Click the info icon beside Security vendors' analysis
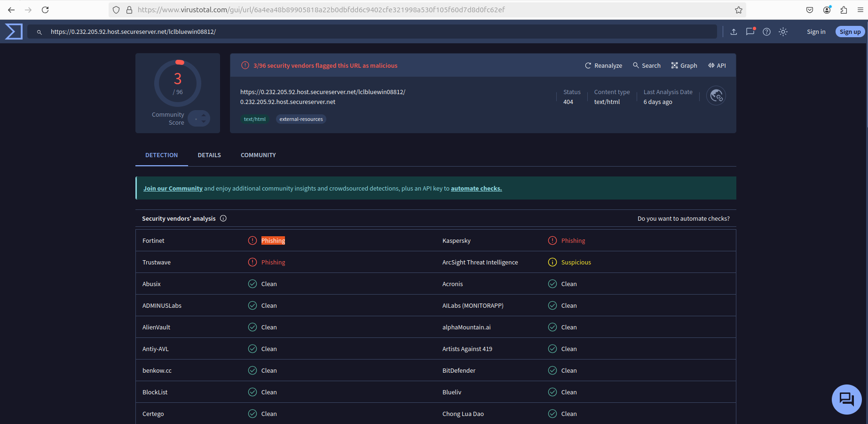 [x=223, y=218]
